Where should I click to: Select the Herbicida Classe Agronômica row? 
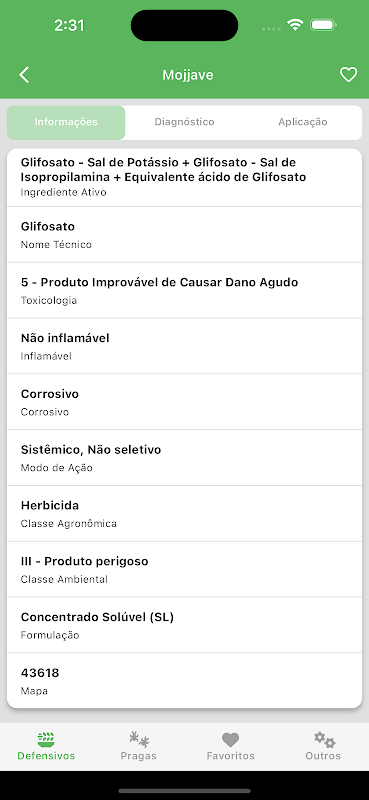tap(184, 514)
